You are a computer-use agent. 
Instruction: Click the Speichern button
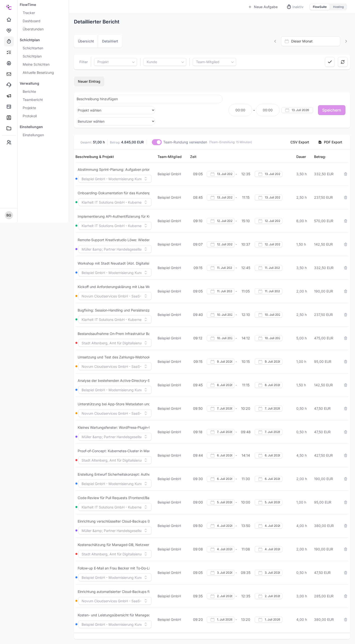pos(332,110)
